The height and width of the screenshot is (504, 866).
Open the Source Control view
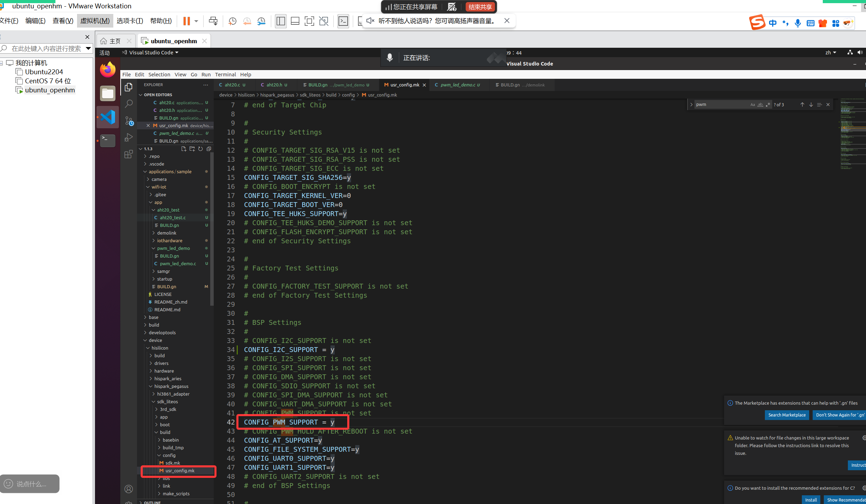tap(129, 121)
